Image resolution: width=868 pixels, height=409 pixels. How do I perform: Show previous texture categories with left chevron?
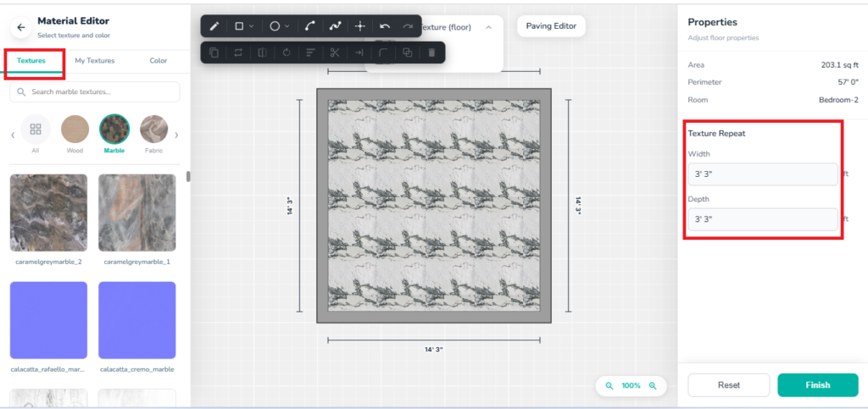click(13, 135)
